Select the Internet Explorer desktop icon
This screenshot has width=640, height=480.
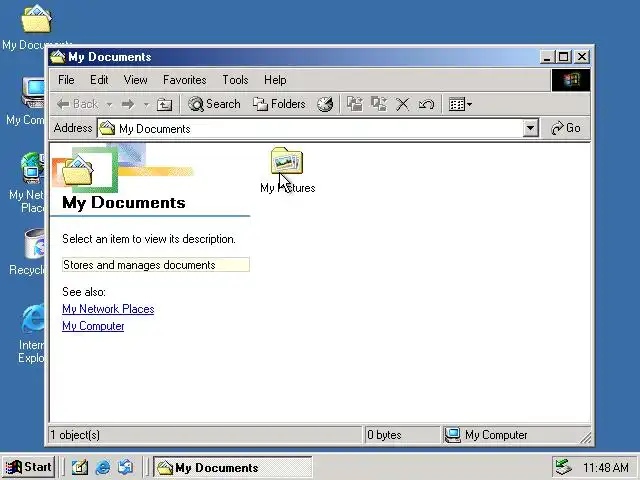(31, 333)
